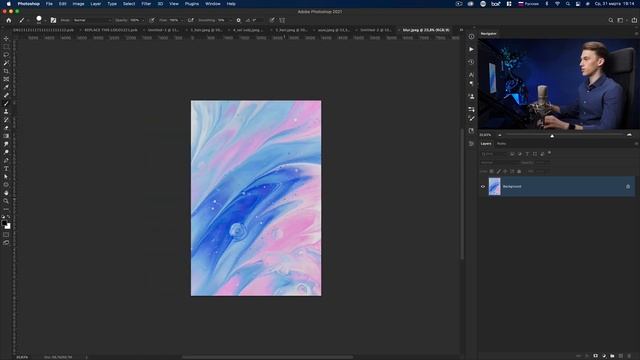Toggle pressure for size button
The height and width of the screenshot is (360, 640).
pyautogui.click(x=272, y=20)
